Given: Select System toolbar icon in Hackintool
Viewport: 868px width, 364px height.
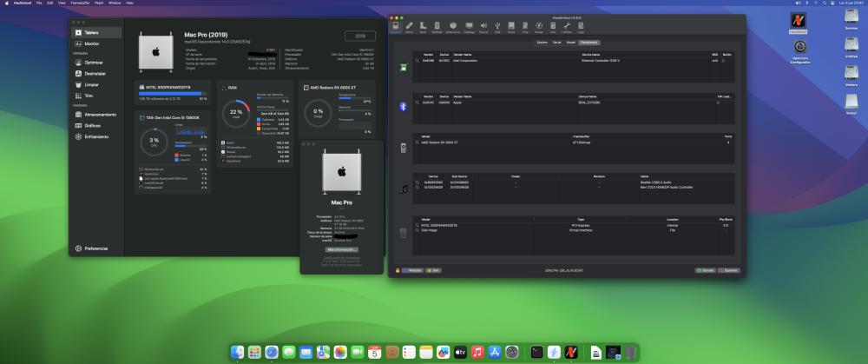Looking at the screenshot, I should 395,27.
